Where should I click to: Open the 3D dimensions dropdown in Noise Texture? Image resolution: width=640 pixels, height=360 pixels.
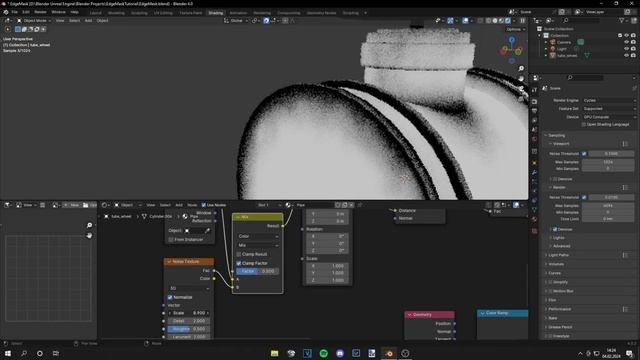(189, 288)
